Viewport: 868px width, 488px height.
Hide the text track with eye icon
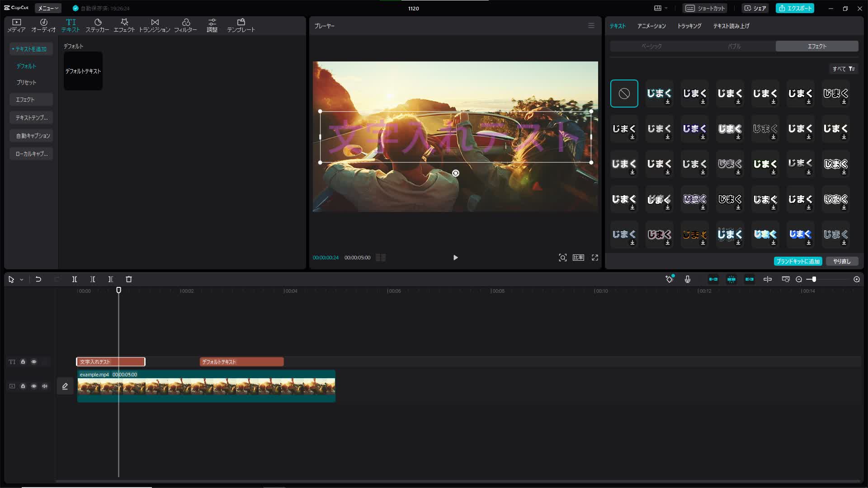coord(34,362)
